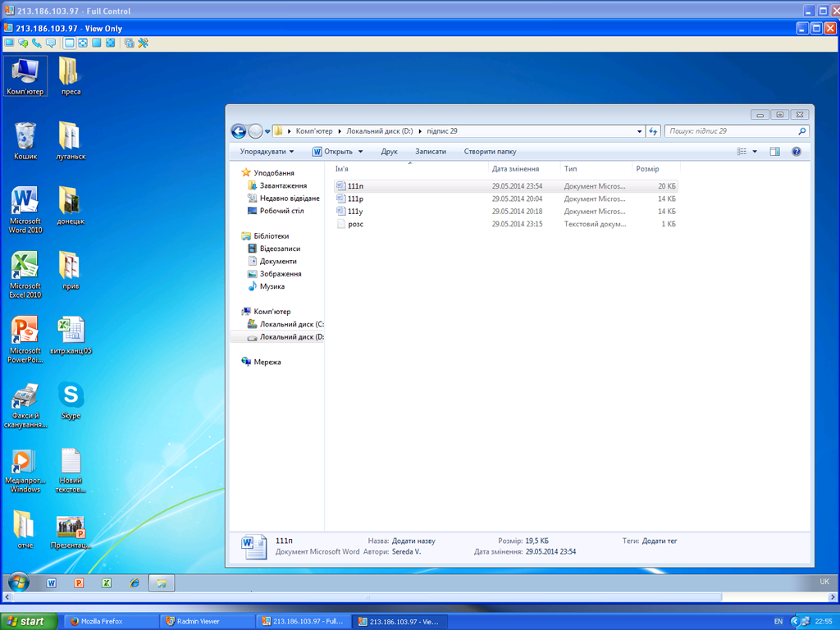The height and width of the screenshot is (630, 840).
Task: Click the Створити папку button
Action: pyautogui.click(x=490, y=152)
